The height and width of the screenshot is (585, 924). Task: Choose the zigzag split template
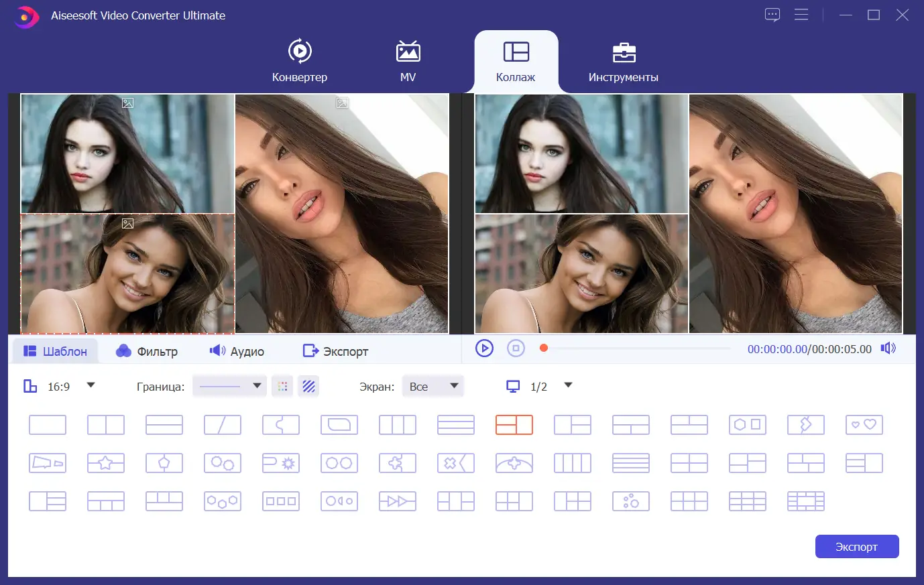coord(806,425)
